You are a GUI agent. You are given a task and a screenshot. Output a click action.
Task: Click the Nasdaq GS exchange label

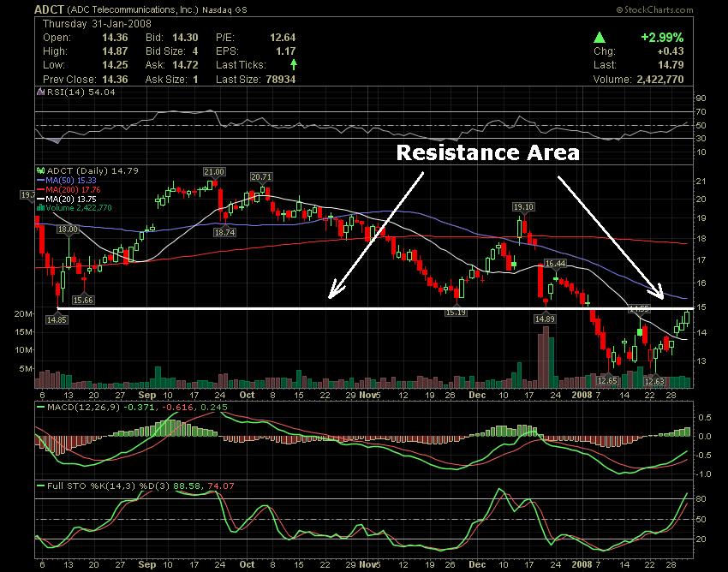point(224,9)
